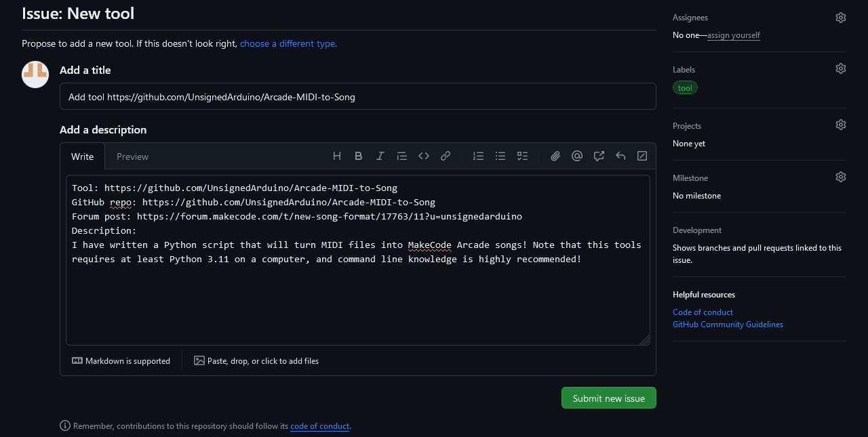
Task: Apply italic formatting from the toolbar
Action: [380, 156]
